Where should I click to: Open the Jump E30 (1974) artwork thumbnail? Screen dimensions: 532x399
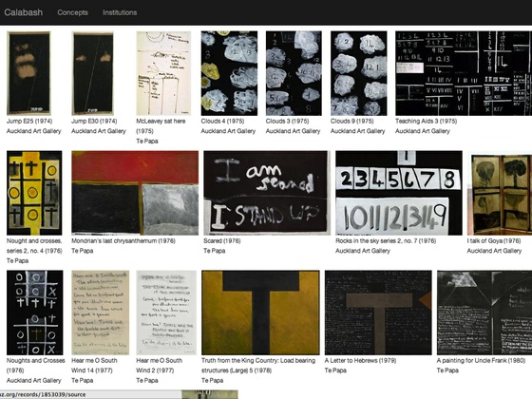tap(93, 73)
